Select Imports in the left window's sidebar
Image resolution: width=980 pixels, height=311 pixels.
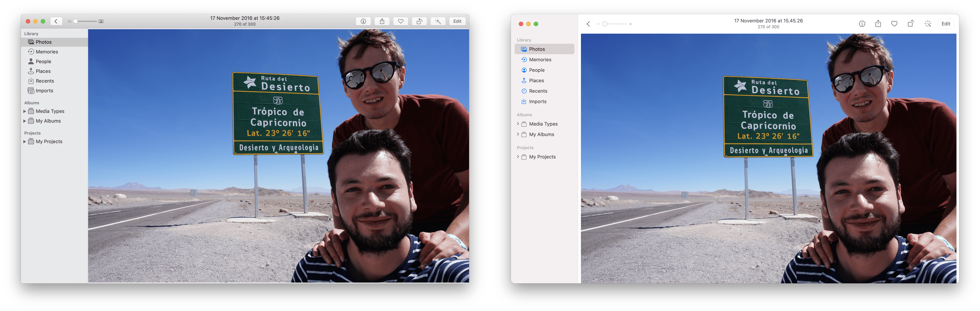54,91
